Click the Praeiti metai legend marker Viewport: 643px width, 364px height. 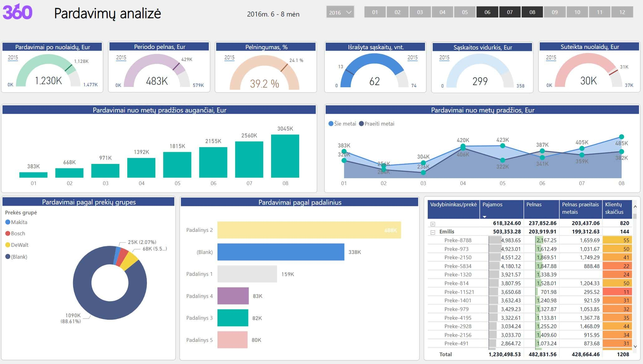[x=361, y=124]
